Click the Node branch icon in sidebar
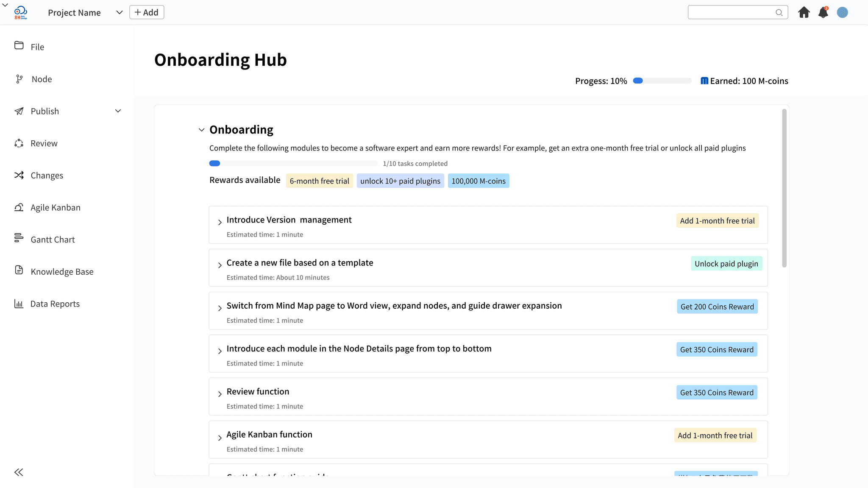The height and width of the screenshot is (488, 868). pyautogui.click(x=19, y=79)
